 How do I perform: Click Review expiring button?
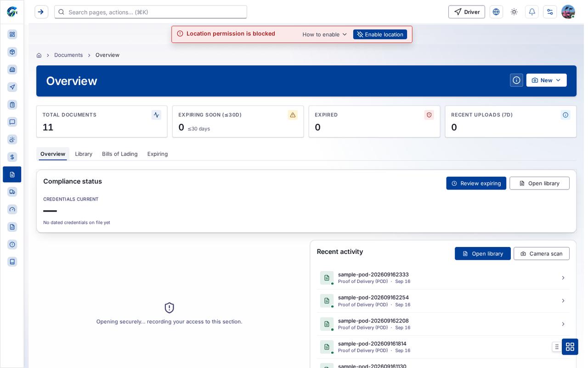pos(476,183)
